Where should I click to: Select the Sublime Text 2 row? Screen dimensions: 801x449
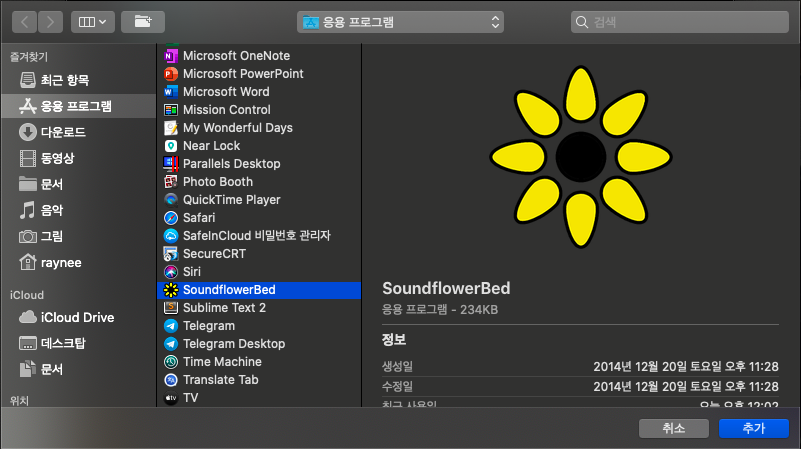point(259,308)
